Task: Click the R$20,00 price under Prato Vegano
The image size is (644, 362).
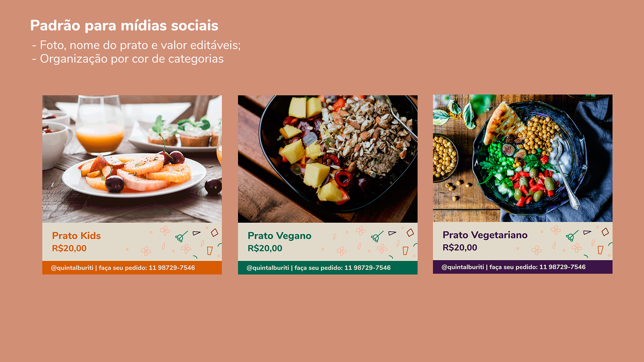Action: coord(265,248)
